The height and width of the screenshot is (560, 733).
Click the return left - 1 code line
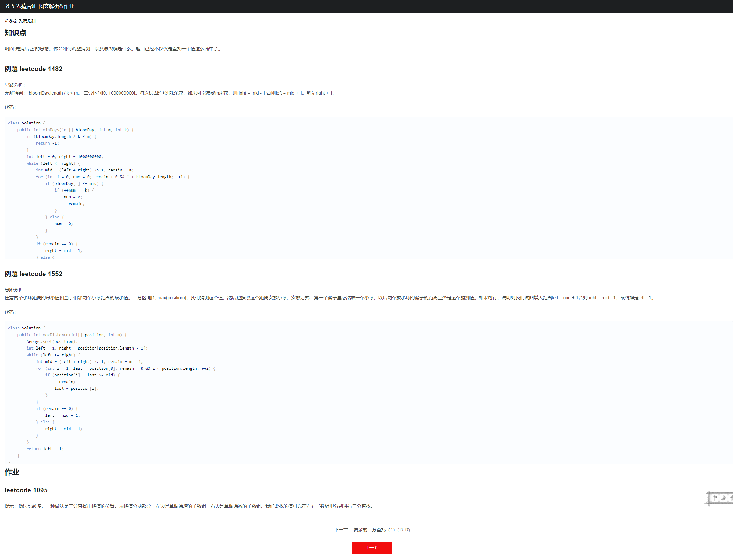click(x=45, y=449)
